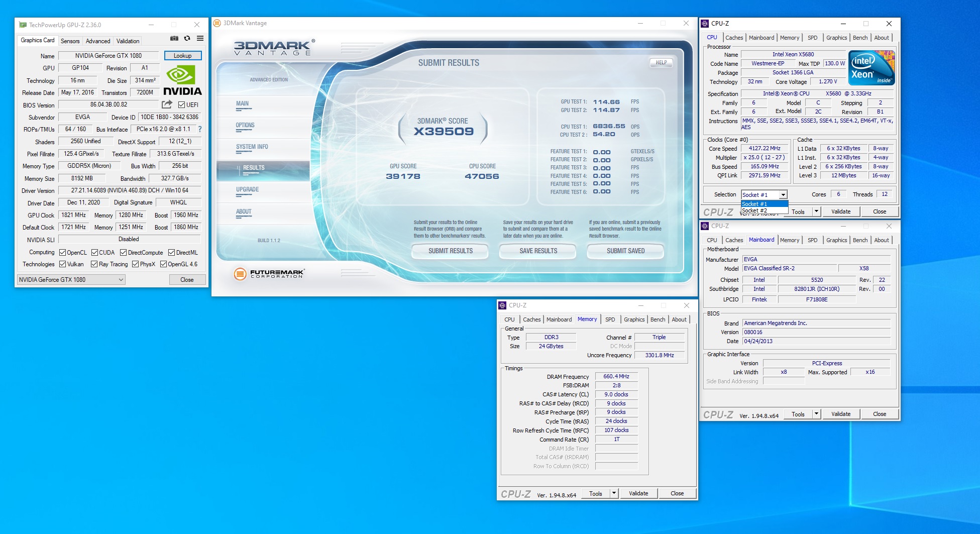The image size is (980, 534).
Task: Click the DRAM Frequency 660.4 MHz value
Action: click(x=616, y=376)
